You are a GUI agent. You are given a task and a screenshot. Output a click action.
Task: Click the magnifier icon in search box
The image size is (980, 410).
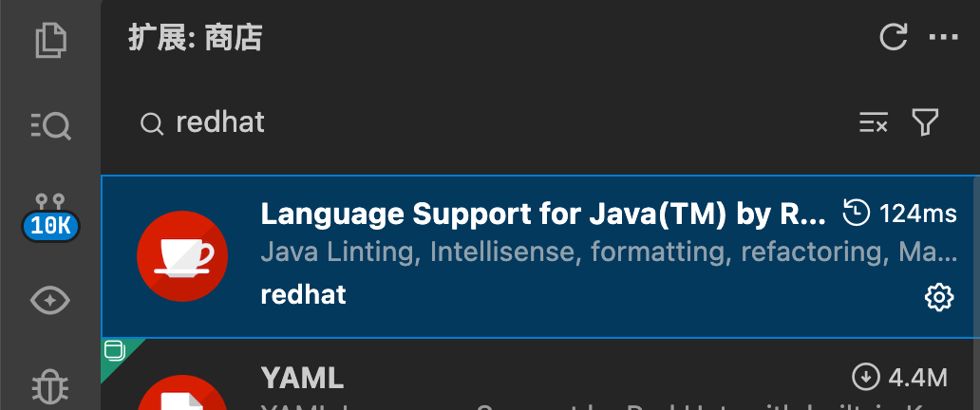[x=152, y=123]
